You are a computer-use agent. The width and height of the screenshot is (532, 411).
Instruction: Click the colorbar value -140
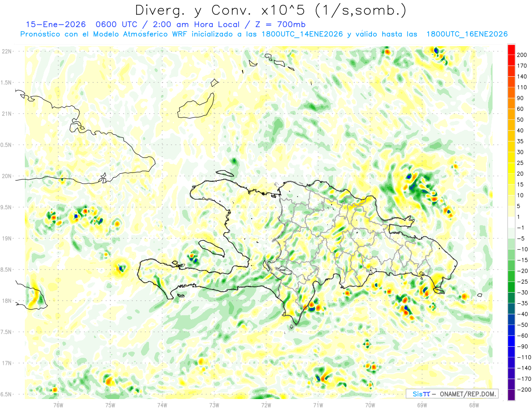pyautogui.click(x=524, y=368)
